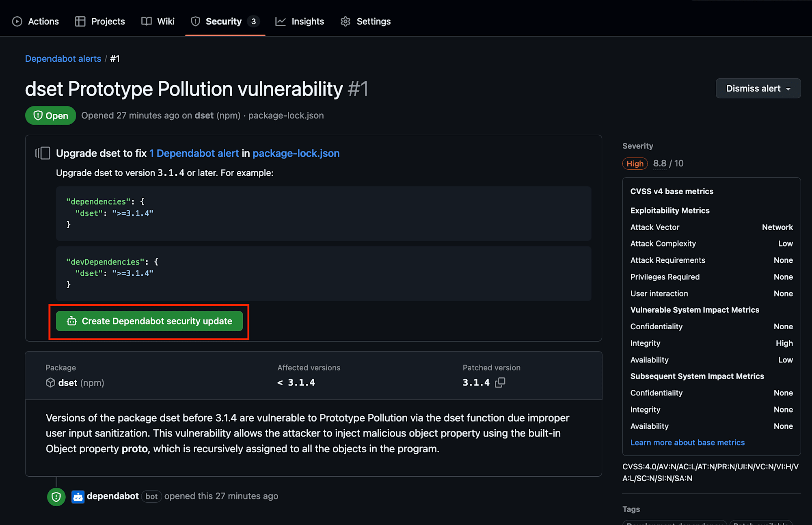Click the package cube icon next to dset
The height and width of the screenshot is (525, 812).
coord(50,383)
